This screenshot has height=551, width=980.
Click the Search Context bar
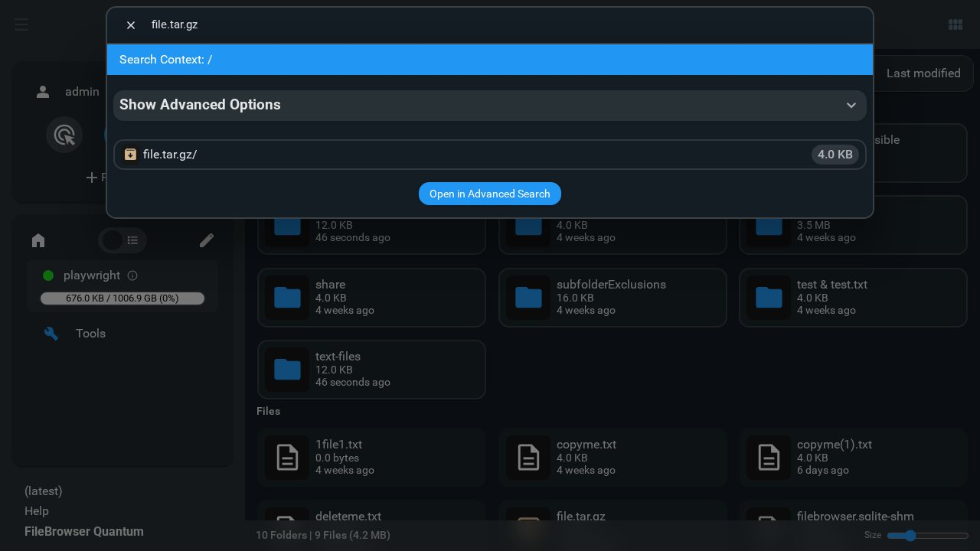point(490,60)
